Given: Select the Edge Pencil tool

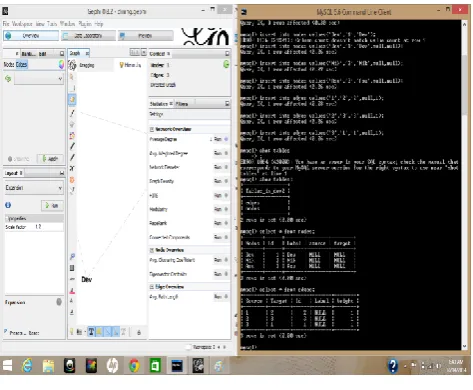Looking at the screenshot, I should [x=72, y=157].
